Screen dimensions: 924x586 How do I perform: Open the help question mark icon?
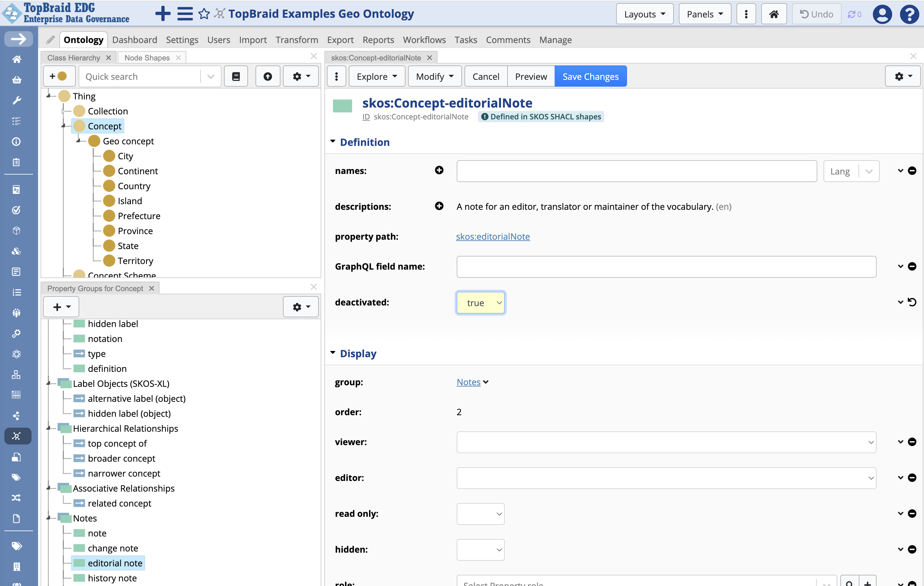909,14
